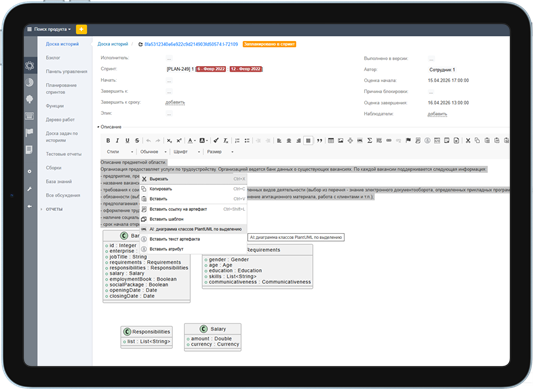Open Планирование спринтов in the sidebar
The width and height of the screenshot is (534, 389).
61,89
